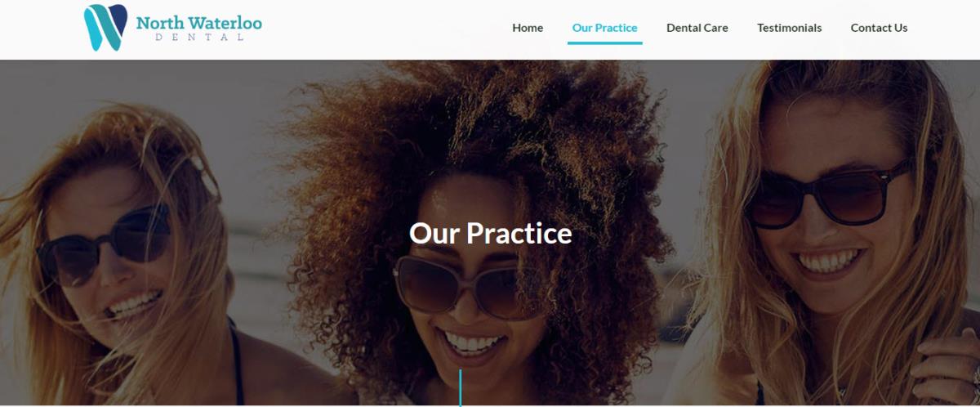
Task: Click the "North Waterloo" logo text
Action: coord(198,23)
